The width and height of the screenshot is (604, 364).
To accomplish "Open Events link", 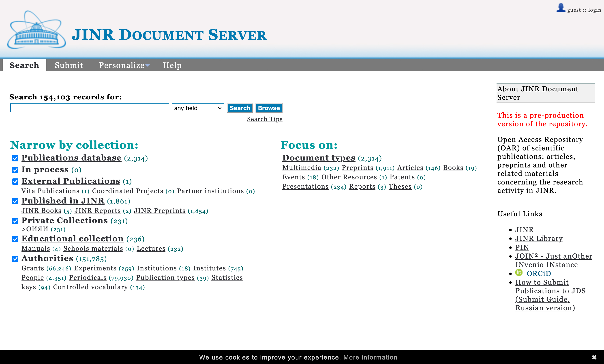I will pos(293,177).
